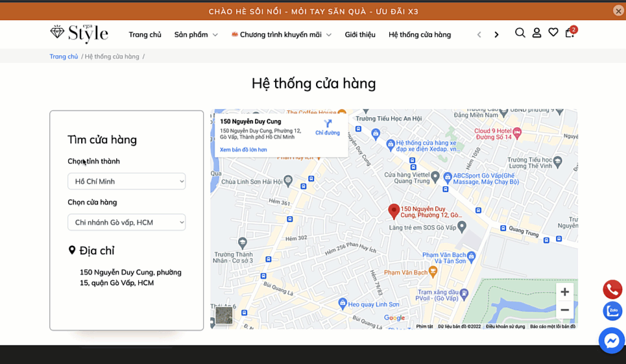Open the shopping cart icon

click(x=570, y=32)
